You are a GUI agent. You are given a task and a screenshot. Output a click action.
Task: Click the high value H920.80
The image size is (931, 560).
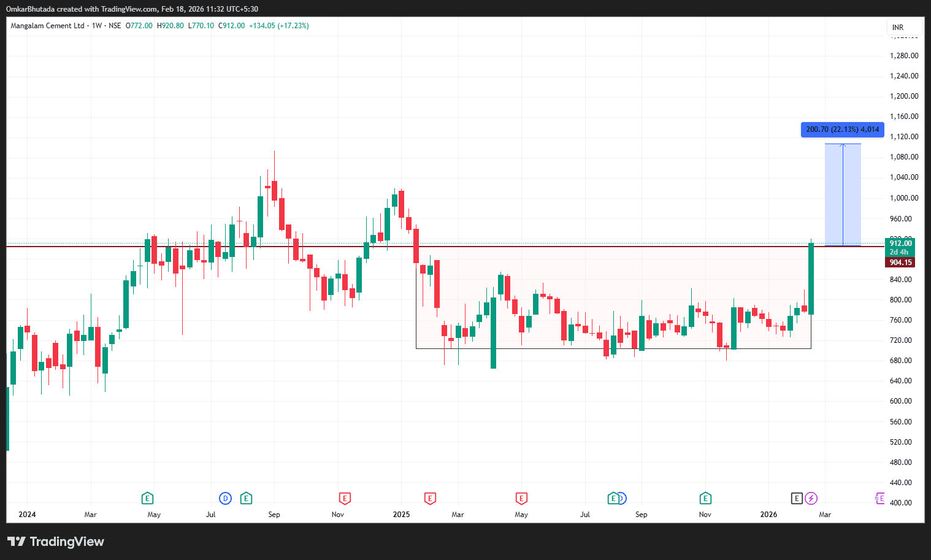(170, 26)
